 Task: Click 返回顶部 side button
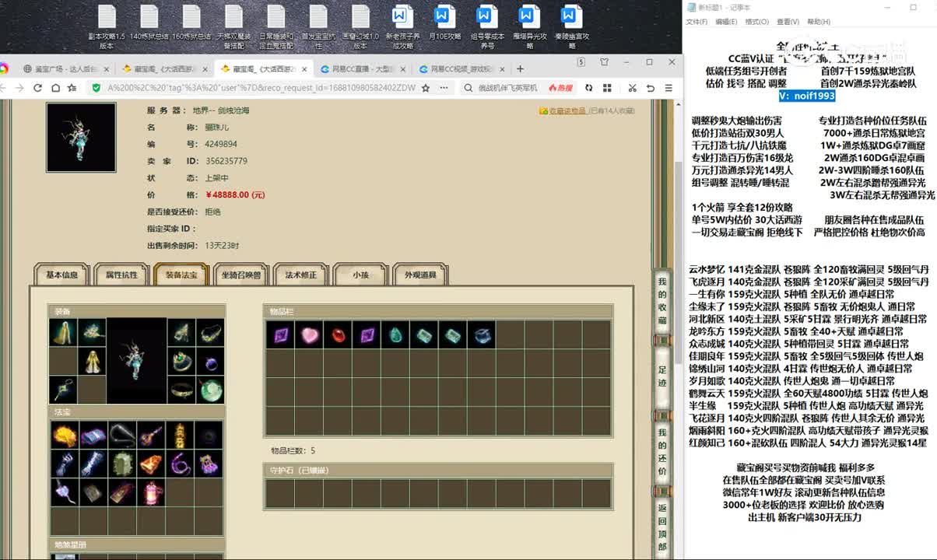coord(662,528)
